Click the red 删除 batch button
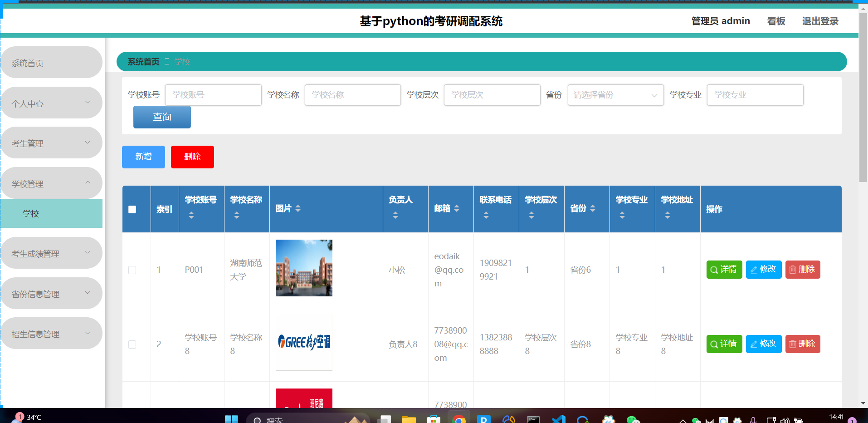The width and height of the screenshot is (868, 423). (x=192, y=157)
